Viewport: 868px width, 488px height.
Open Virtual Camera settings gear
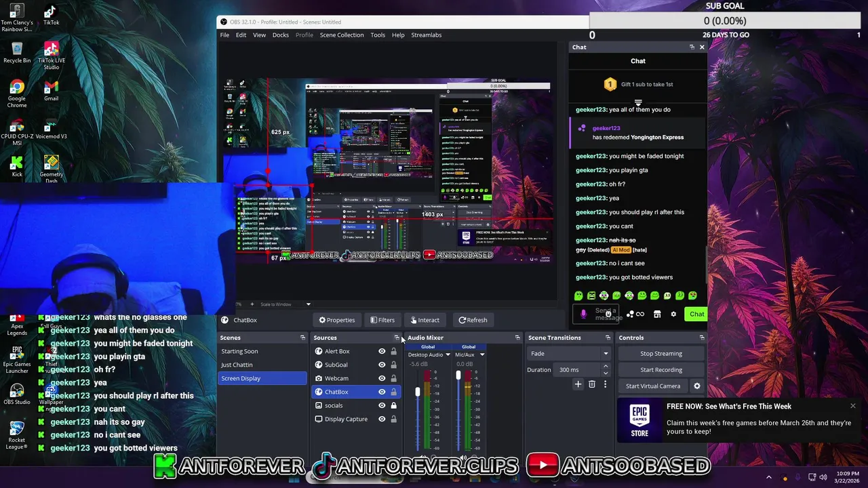[x=696, y=386]
